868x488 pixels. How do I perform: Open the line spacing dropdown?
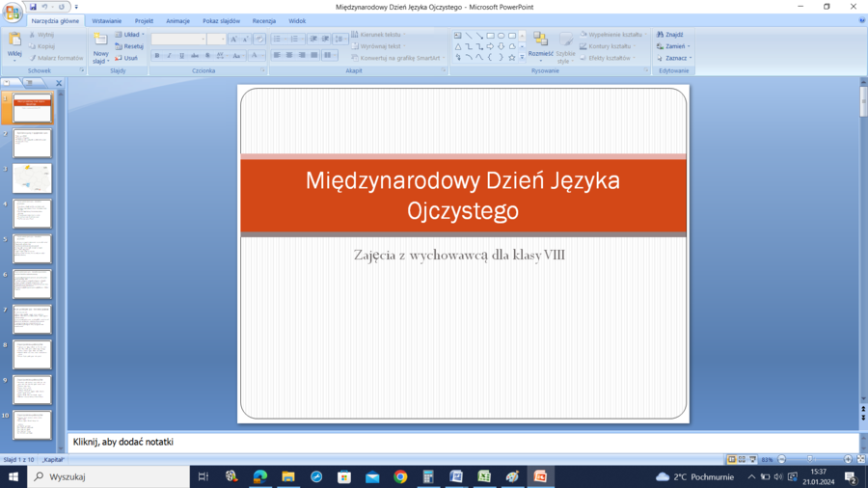(340, 40)
